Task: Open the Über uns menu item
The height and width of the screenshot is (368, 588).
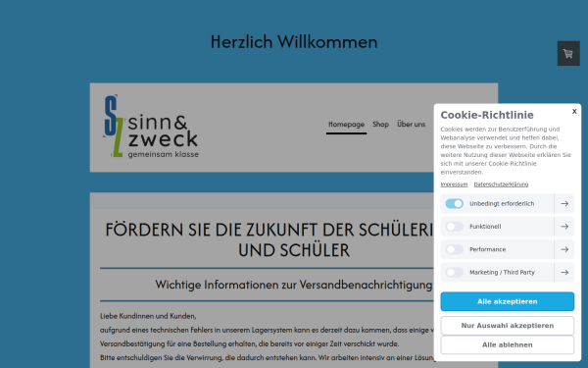Action: click(x=411, y=125)
